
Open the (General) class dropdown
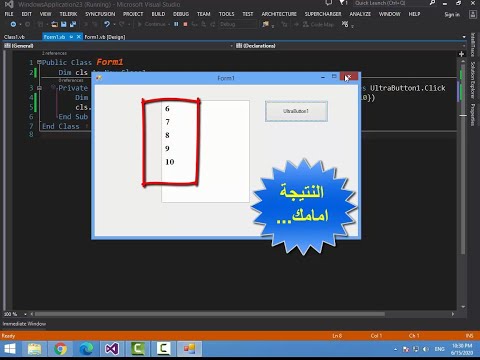tap(117, 46)
